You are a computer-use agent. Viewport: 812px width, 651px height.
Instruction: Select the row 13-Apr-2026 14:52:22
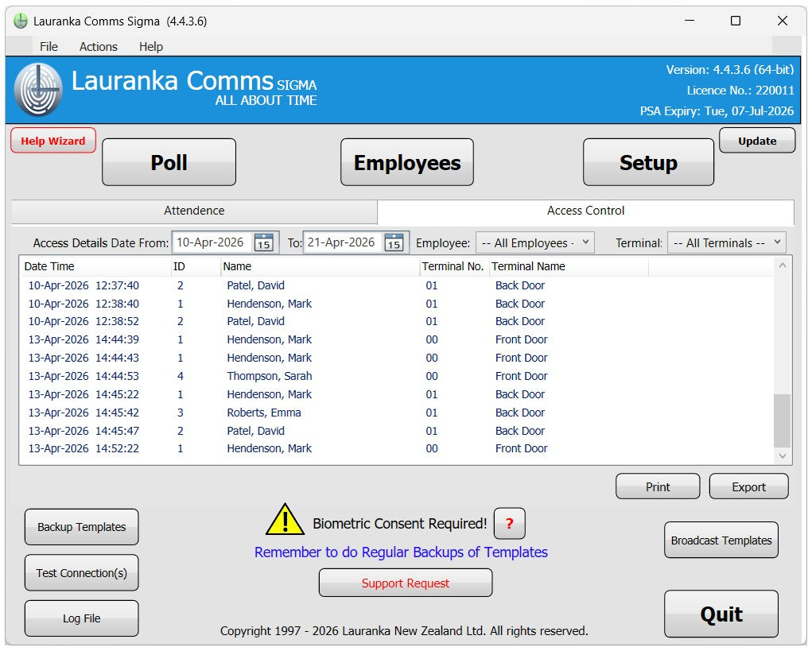[x=396, y=448]
